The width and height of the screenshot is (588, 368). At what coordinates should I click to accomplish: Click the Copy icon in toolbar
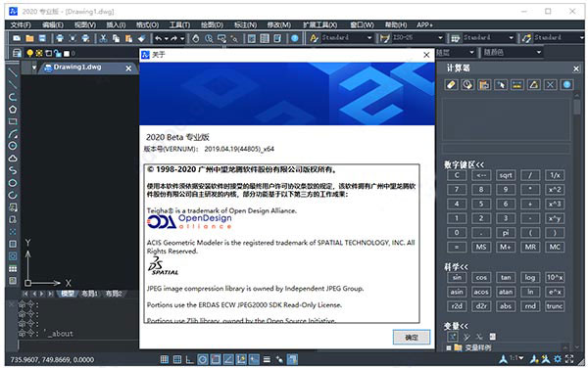point(117,38)
